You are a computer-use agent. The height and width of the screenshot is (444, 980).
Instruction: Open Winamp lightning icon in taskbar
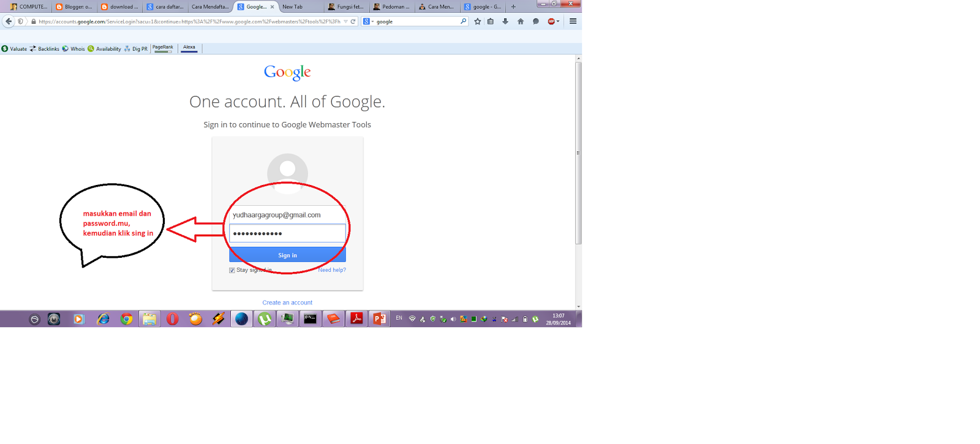pos(219,319)
